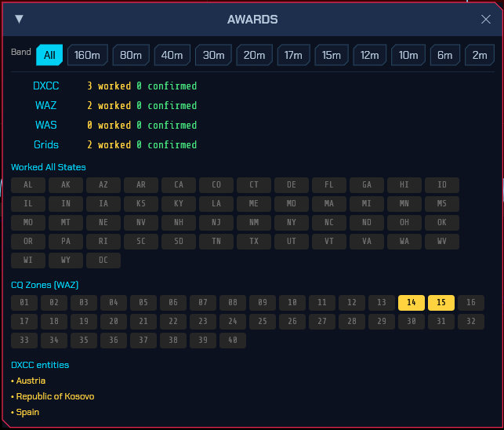The width and height of the screenshot is (504, 430).
Task: Click the DXCC entities heading
Action: pyautogui.click(x=40, y=365)
